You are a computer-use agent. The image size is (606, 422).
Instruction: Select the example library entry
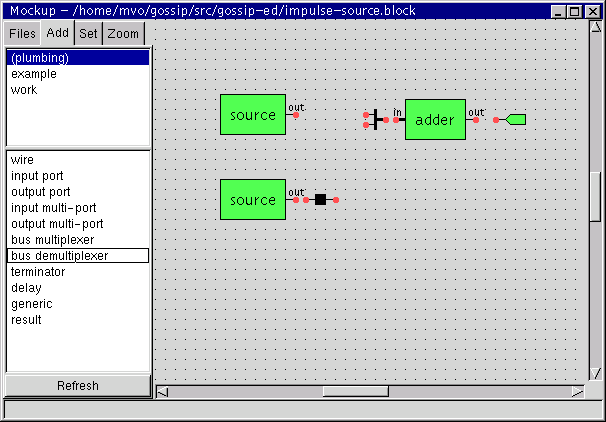78,74
